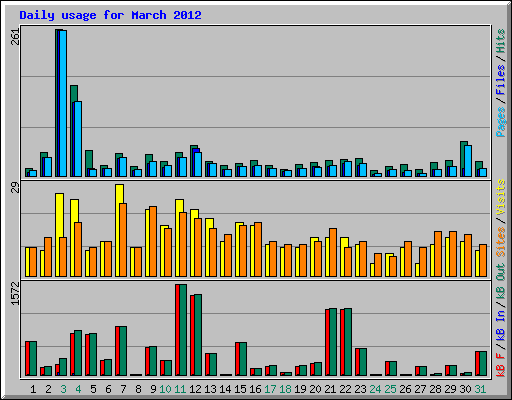This screenshot has height=400, width=512.
Task: Click the kB bar for day 31
Action: pyautogui.click(x=481, y=363)
